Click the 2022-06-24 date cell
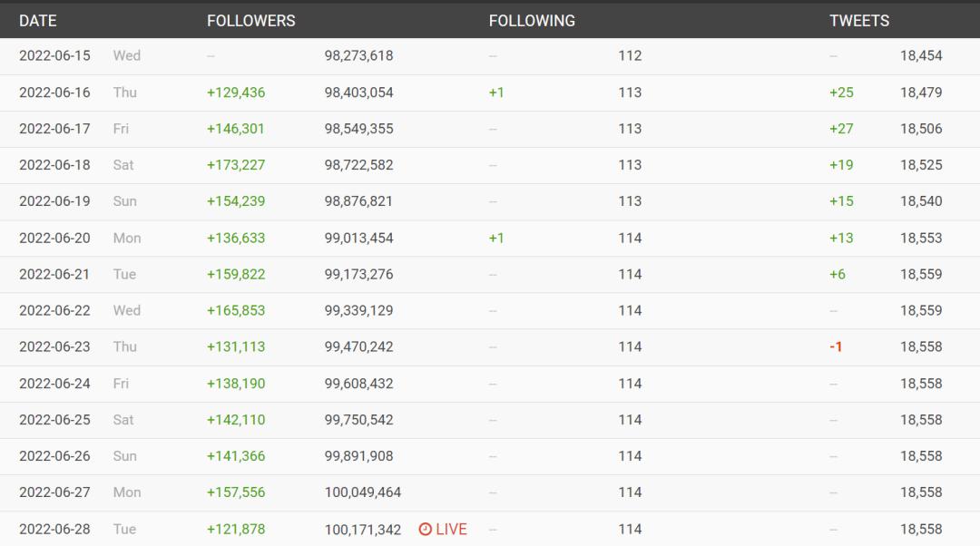The width and height of the screenshot is (980, 546). 54,384
